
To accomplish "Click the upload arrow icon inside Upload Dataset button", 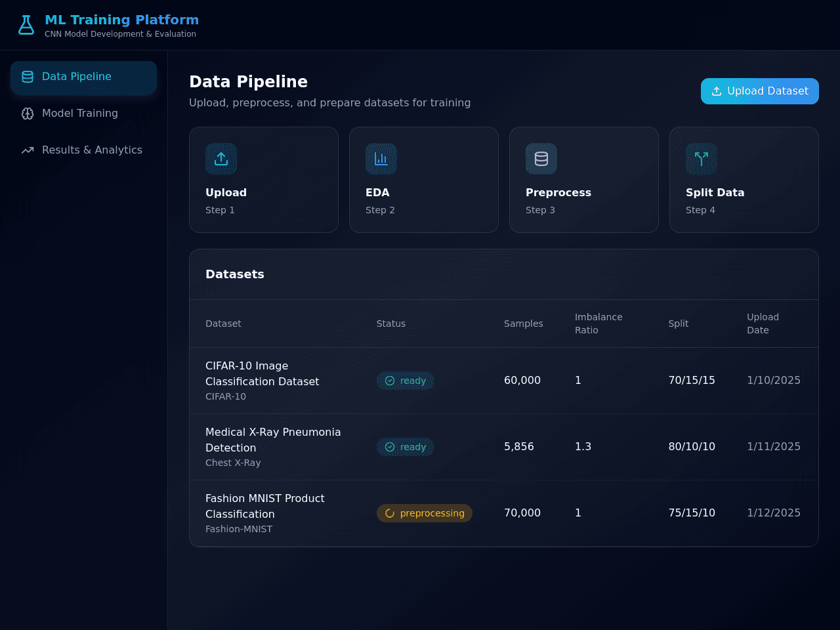I will point(717,91).
